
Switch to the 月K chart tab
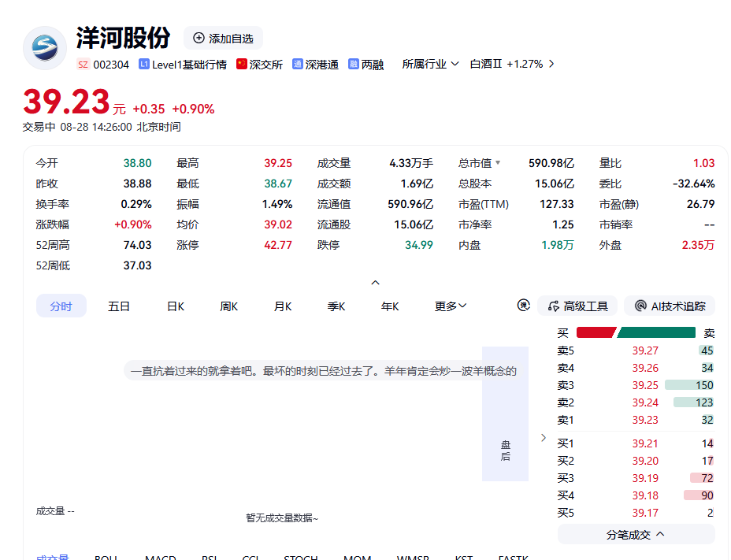pyautogui.click(x=283, y=306)
